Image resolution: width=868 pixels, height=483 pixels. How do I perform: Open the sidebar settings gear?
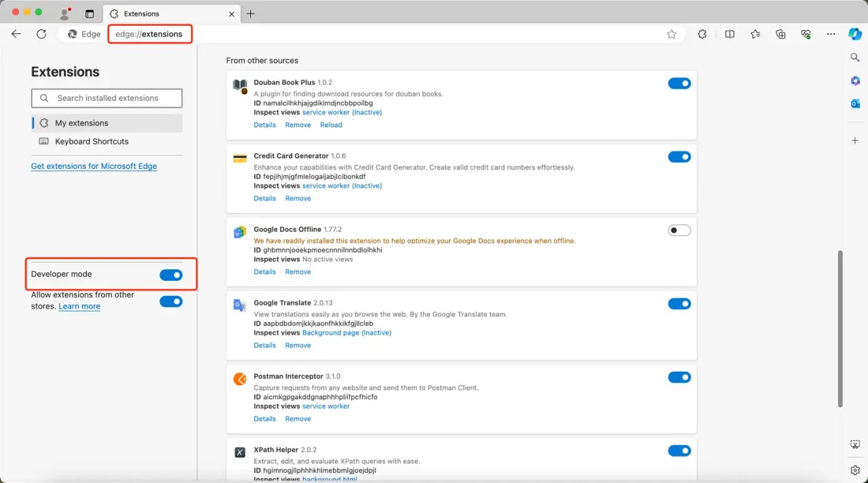coord(855,470)
